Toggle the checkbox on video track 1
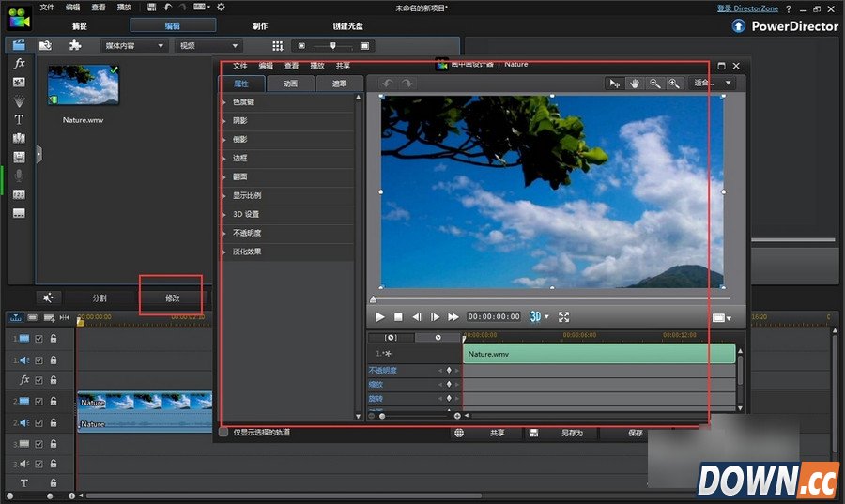 point(39,338)
